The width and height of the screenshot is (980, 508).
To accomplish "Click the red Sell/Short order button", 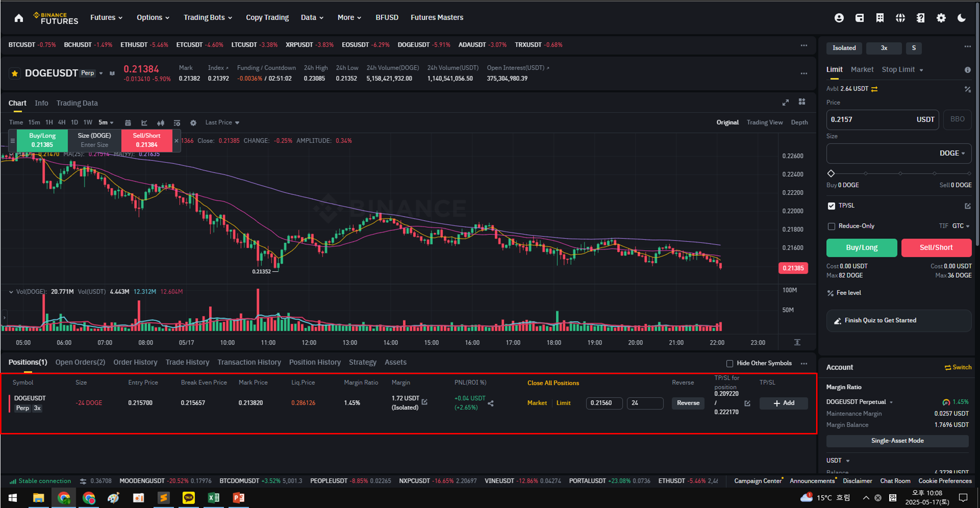I will click(x=936, y=248).
